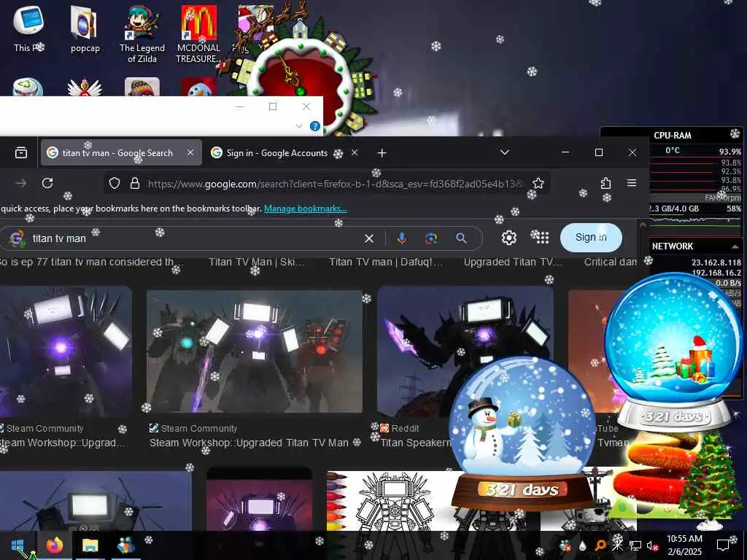Search by image with Google Lens

coord(431,238)
